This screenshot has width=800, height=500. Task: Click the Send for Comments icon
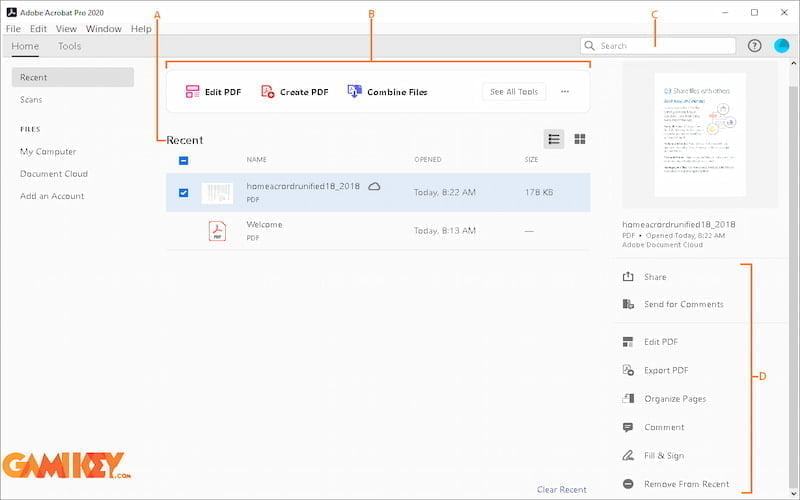coord(628,305)
